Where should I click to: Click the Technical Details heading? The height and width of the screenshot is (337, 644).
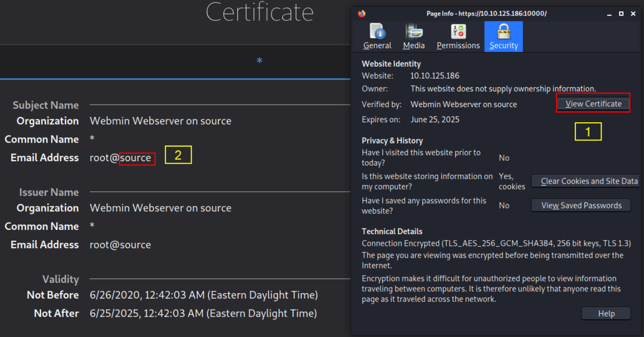pos(392,231)
